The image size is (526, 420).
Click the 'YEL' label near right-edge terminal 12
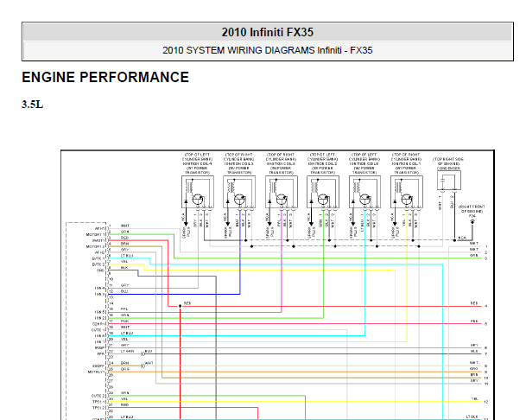(474, 399)
